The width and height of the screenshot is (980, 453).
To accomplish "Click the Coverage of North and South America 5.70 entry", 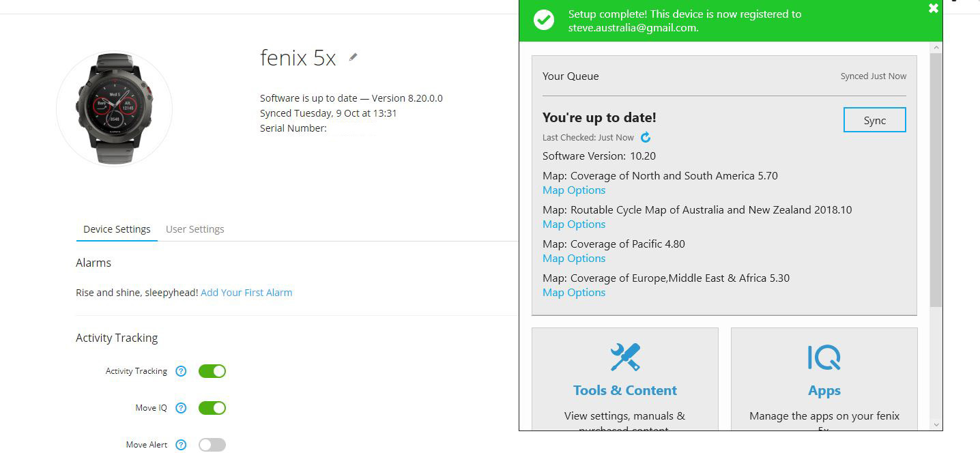I will pos(660,176).
